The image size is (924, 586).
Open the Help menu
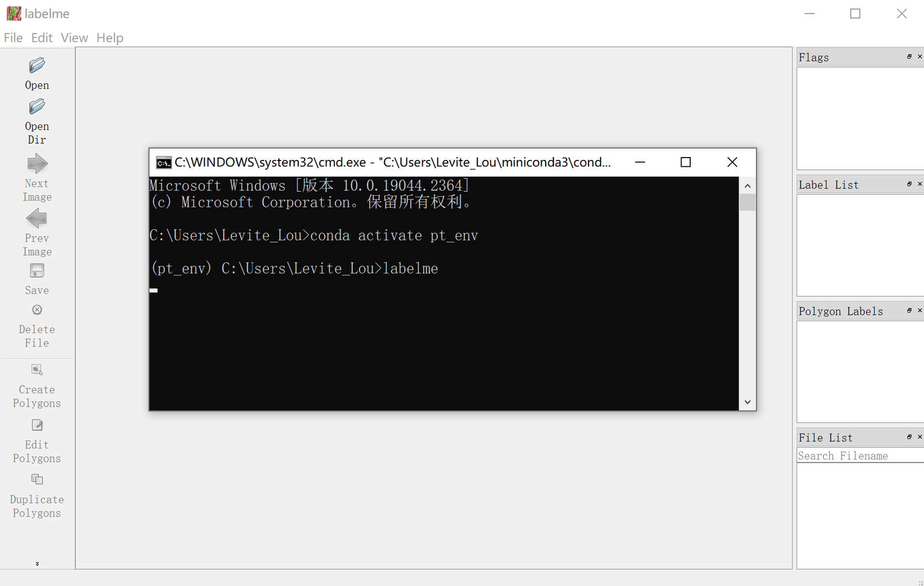point(110,38)
